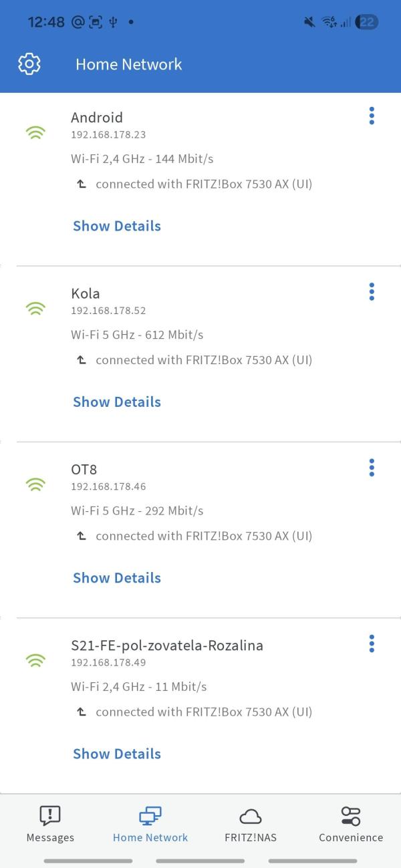
Task: Switch to Messages tab
Action: click(x=50, y=824)
